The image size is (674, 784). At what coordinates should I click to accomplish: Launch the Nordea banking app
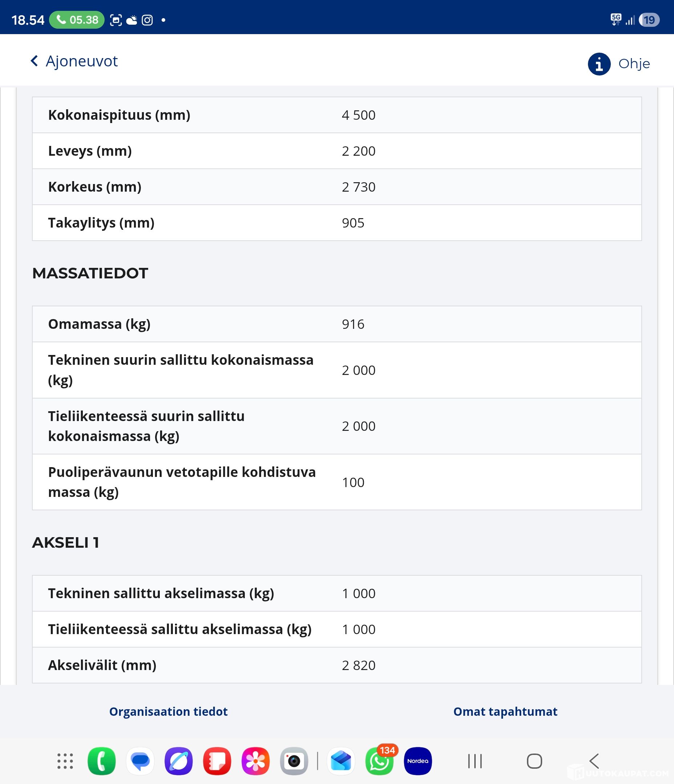click(x=418, y=761)
